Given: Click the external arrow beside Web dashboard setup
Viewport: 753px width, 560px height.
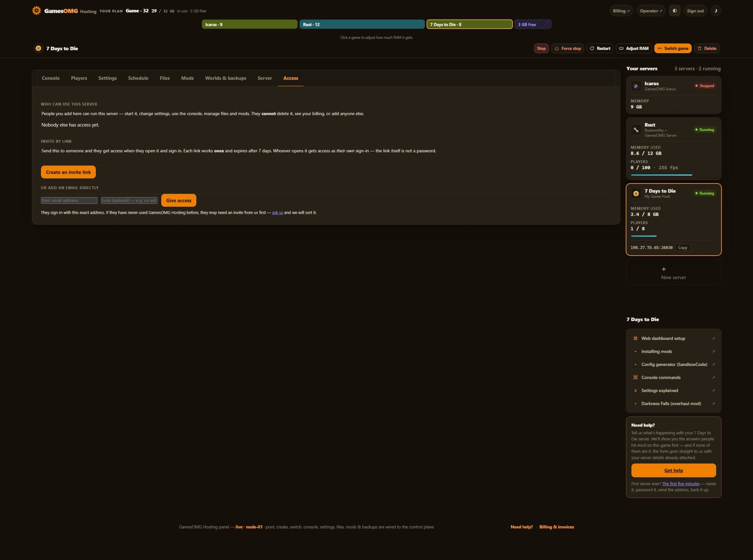Looking at the screenshot, I should (x=714, y=338).
